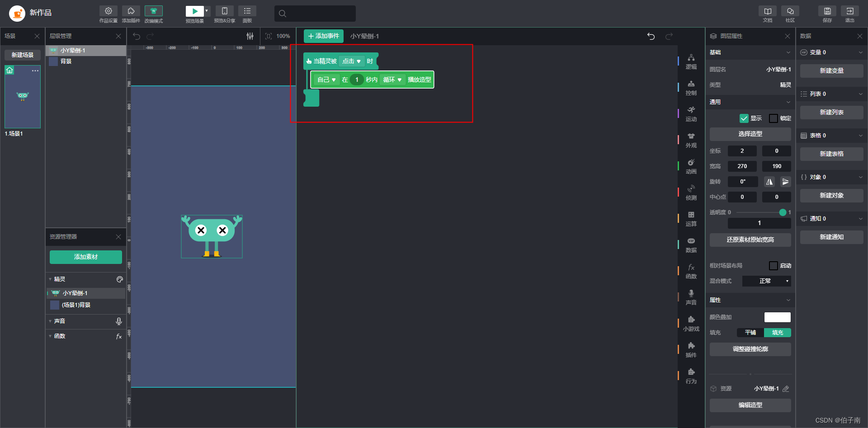Select 平铺 tile fill option
The width and height of the screenshot is (868, 428).
(x=750, y=333)
